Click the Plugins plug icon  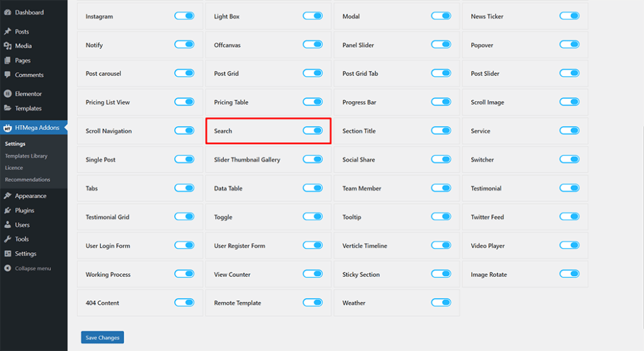coord(8,210)
